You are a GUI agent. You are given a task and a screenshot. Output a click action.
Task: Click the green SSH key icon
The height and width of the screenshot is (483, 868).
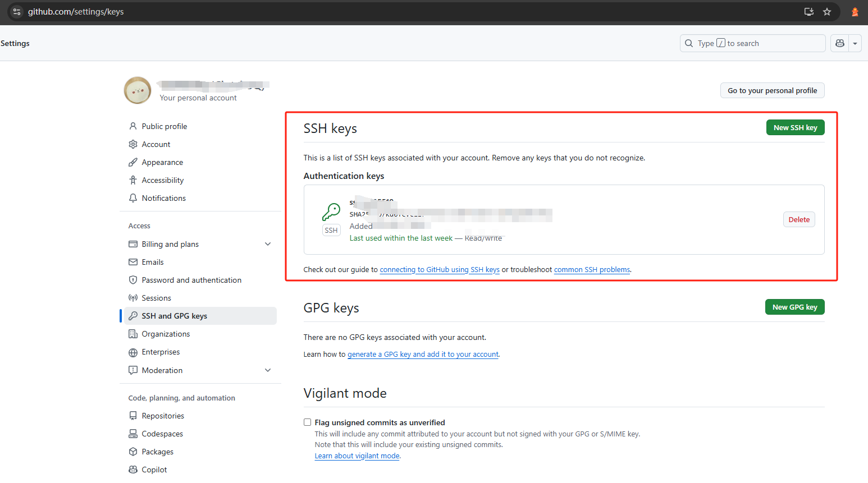click(331, 212)
